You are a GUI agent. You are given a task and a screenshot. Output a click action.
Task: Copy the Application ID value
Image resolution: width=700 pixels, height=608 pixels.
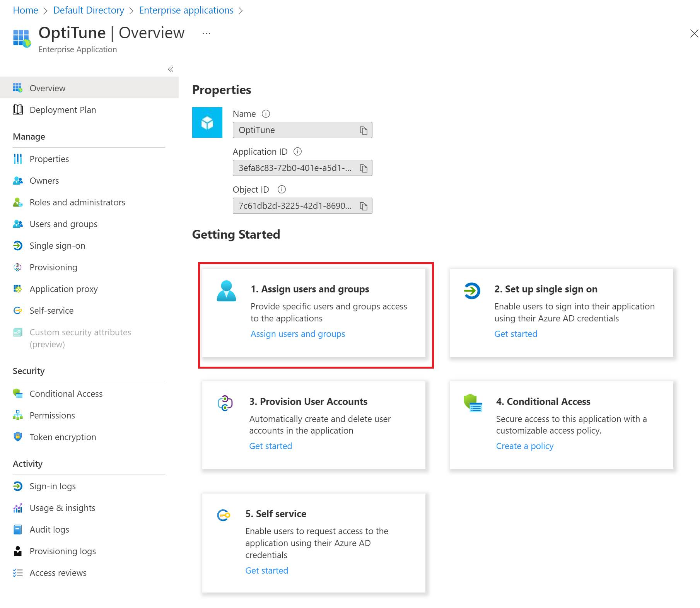[364, 168]
